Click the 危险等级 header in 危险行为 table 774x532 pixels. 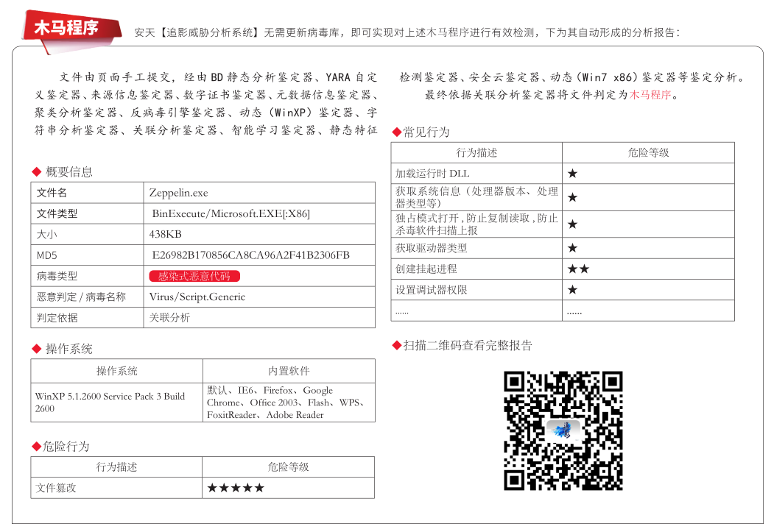pos(288,467)
